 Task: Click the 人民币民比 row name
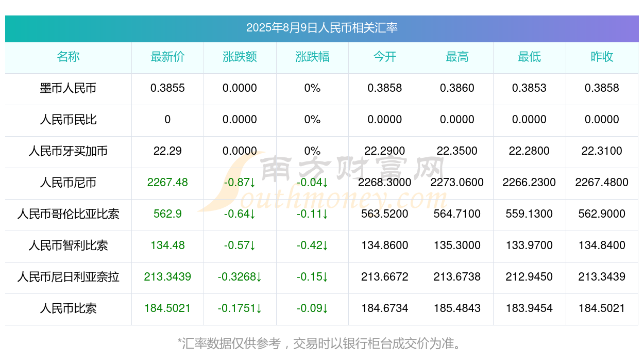point(68,120)
